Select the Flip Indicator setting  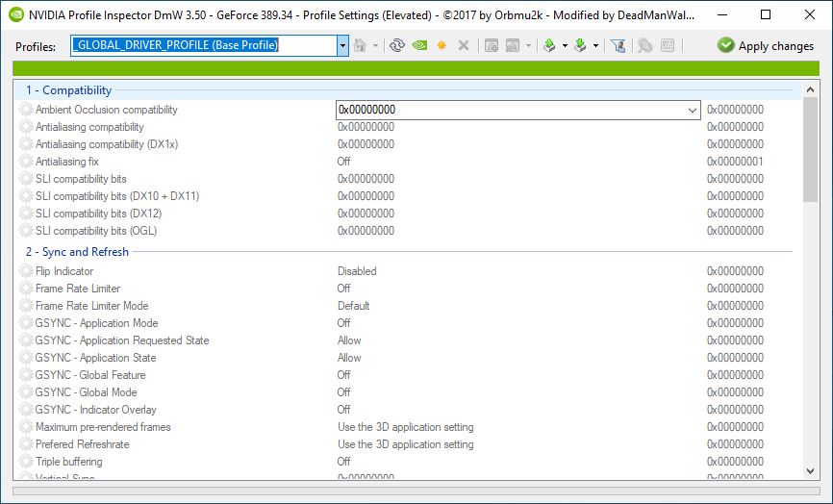pos(408,271)
